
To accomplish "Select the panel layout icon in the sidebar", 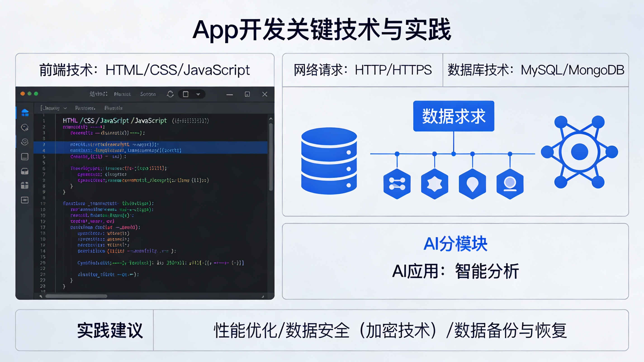I will click(x=25, y=157).
